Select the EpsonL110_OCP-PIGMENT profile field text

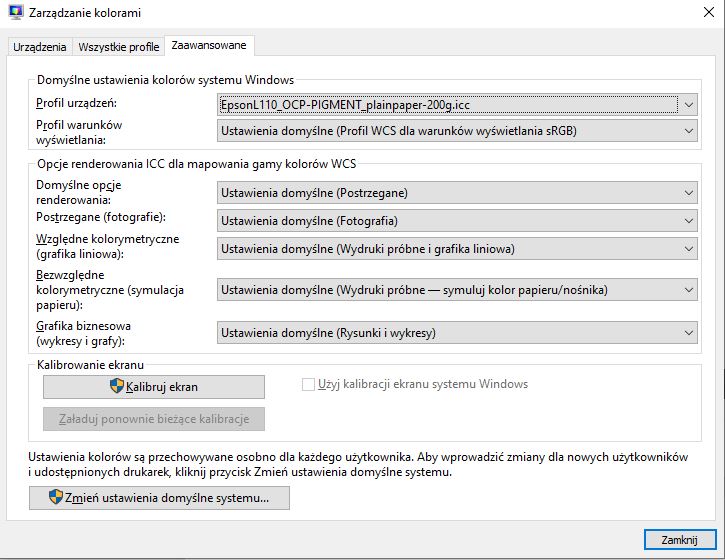coord(345,105)
